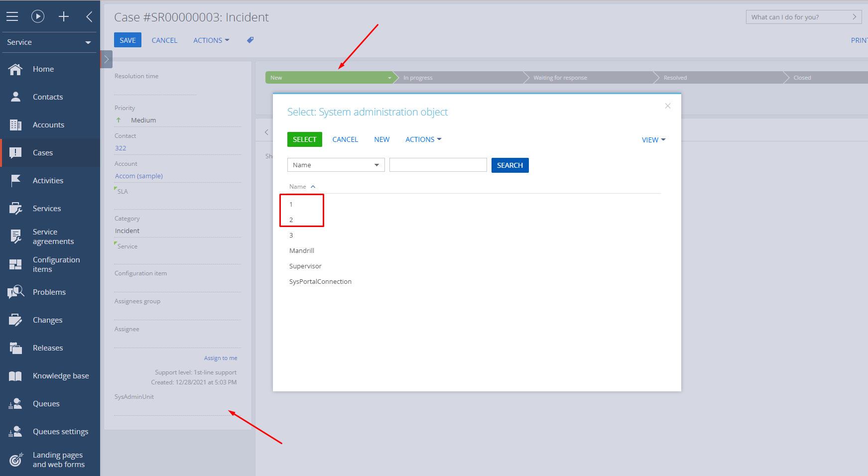Click the SysAdminUnit field
Screen dimensions: 868x476
[178, 409]
